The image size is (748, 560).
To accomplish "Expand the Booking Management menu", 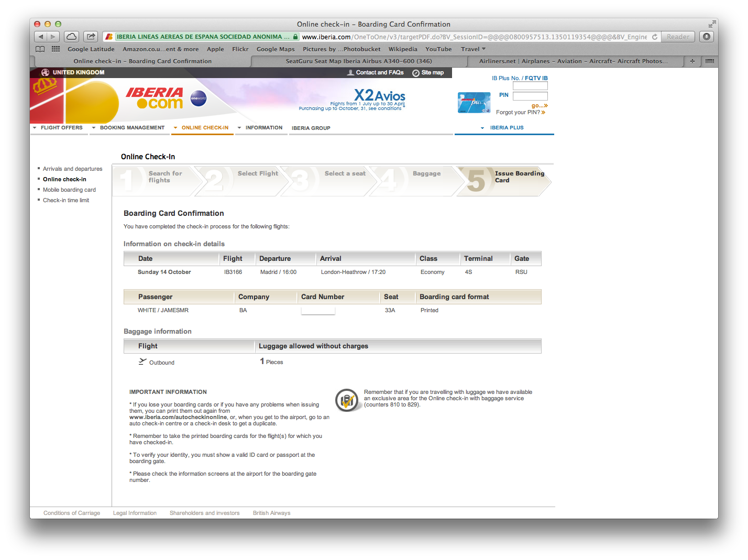I will [x=128, y=128].
